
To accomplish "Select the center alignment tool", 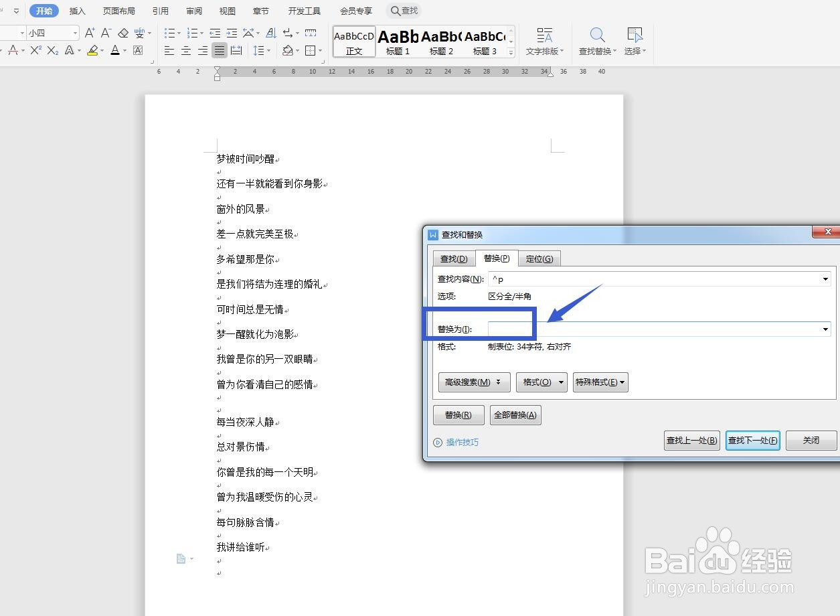I will click(x=186, y=50).
